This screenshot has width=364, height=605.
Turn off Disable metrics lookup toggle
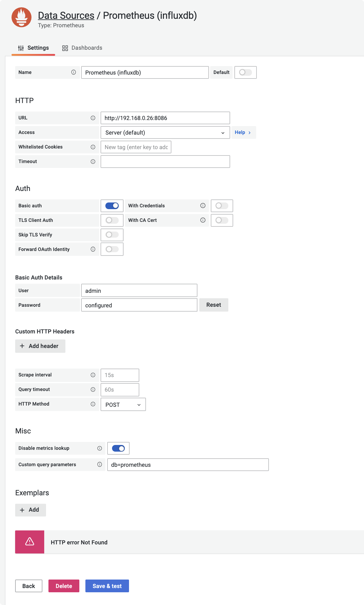pyautogui.click(x=118, y=448)
